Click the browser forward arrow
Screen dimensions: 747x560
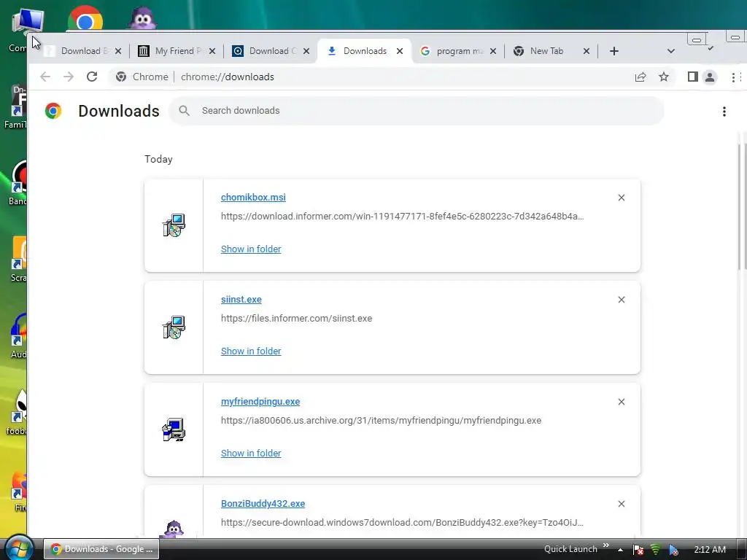tap(69, 77)
